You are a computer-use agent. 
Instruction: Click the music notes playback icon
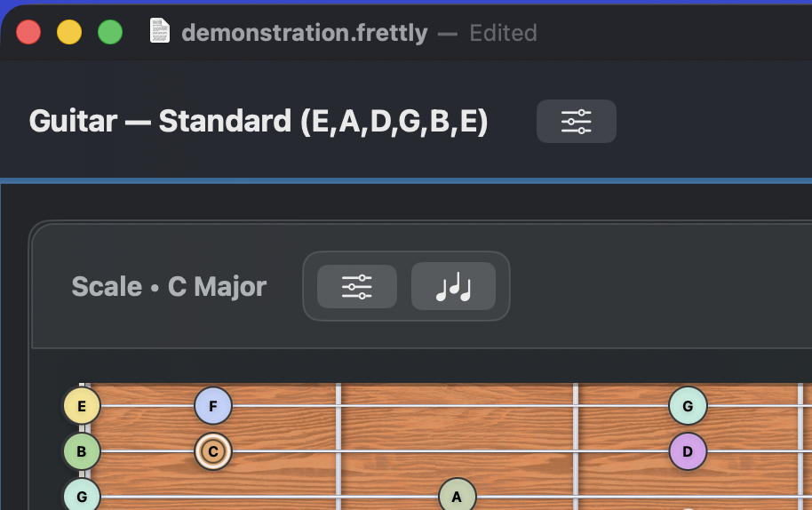point(453,286)
